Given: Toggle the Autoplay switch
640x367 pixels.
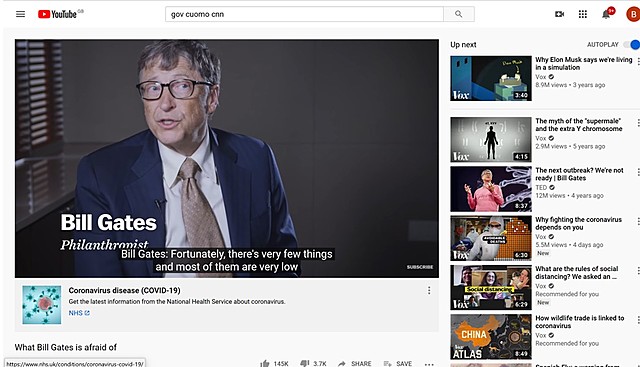Looking at the screenshot, I should 632,44.
